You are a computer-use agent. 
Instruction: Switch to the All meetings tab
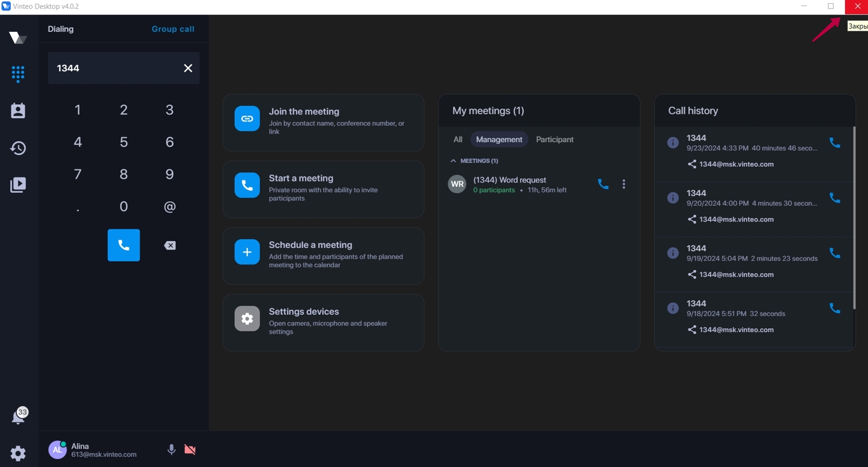click(x=457, y=139)
